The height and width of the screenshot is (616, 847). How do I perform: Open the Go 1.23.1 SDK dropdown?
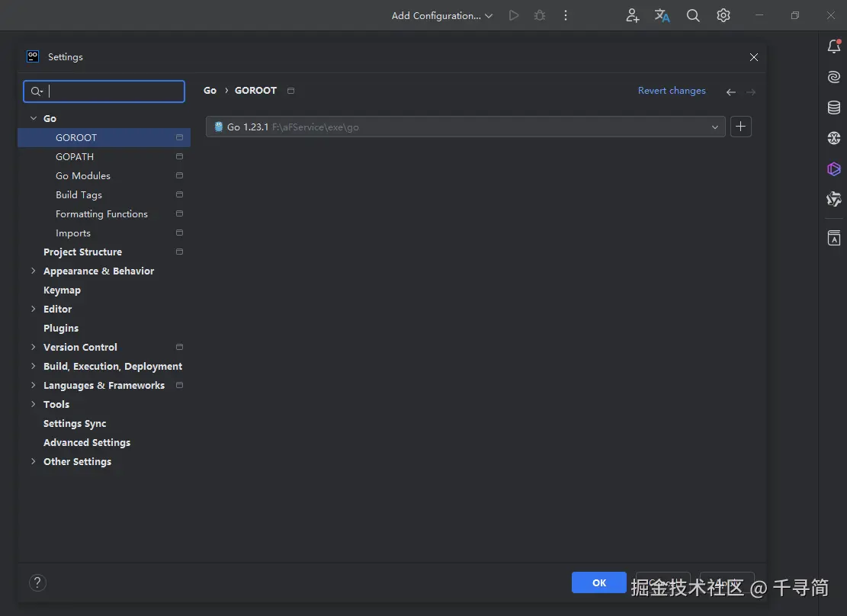point(465,127)
